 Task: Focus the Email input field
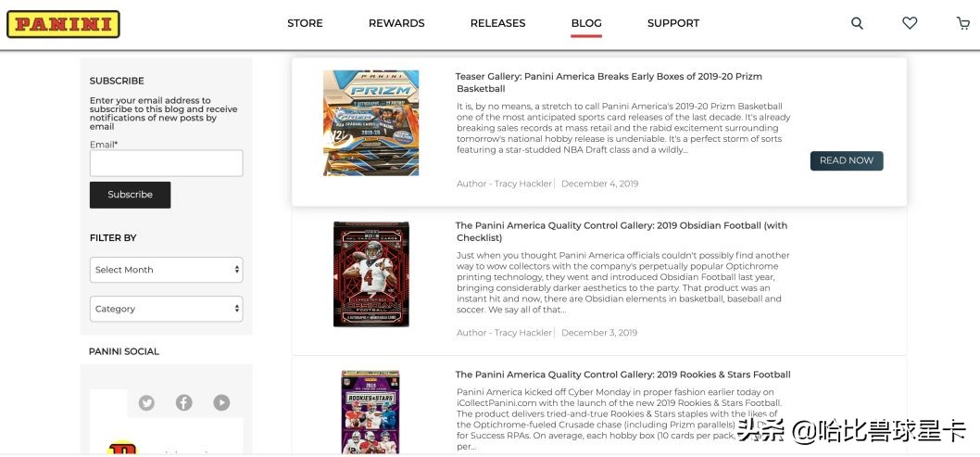pyautogui.click(x=166, y=163)
